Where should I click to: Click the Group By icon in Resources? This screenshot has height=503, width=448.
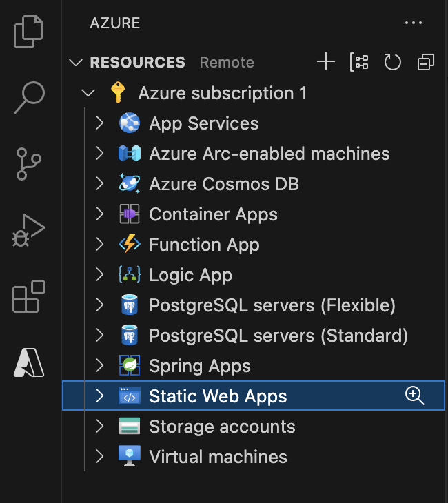(359, 62)
